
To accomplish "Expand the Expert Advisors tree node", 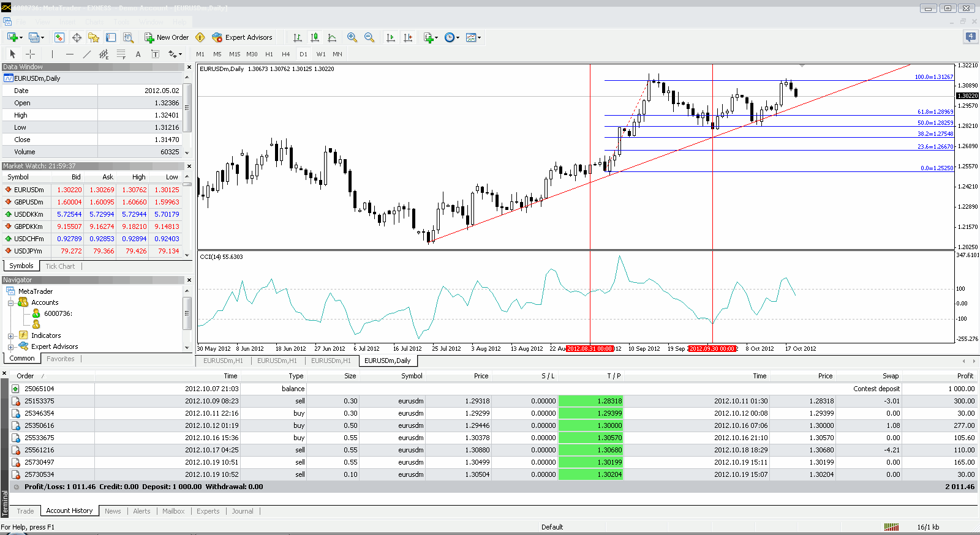I will pyautogui.click(x=10, y=347).
